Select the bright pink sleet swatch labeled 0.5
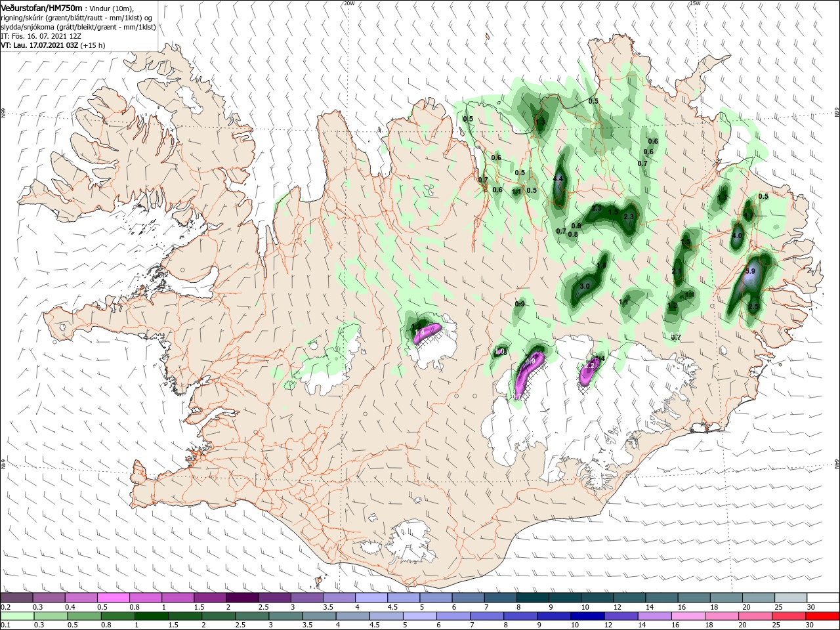The width and height of the screenshot is (840, 630). [113, 597]
